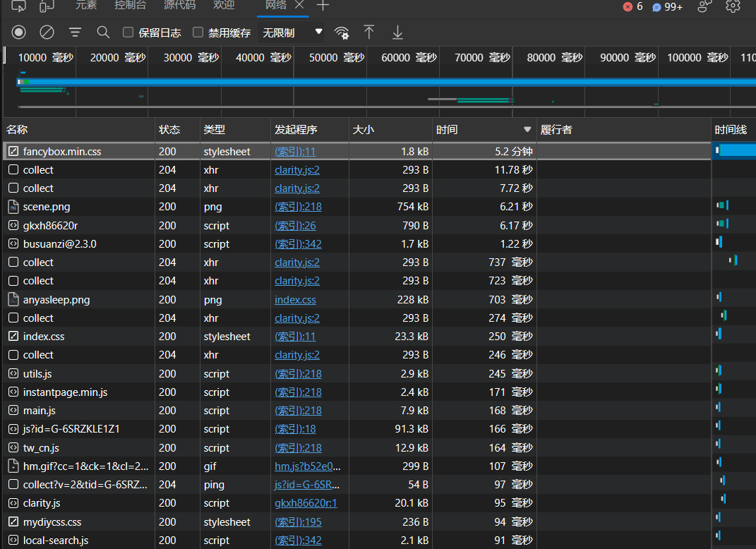Viewport: 756px width, 549px height.
Task: Click the 时间 column sort arrow
Action: 527,130
